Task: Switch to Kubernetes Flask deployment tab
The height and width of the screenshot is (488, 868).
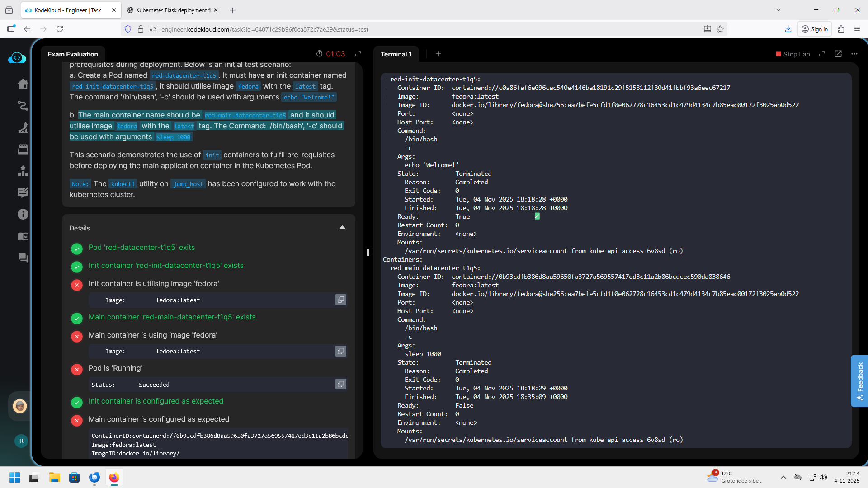Action: tap(173, 10)
